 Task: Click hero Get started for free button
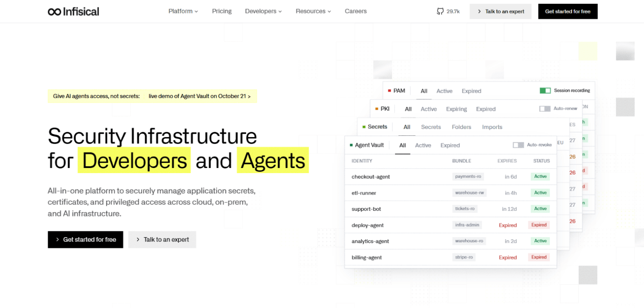coord(85,240)
